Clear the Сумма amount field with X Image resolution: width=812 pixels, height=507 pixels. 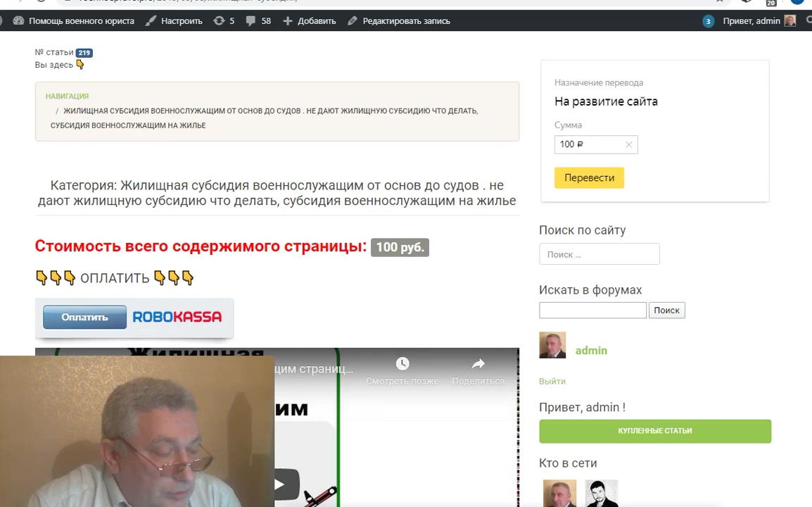click(x=628, y=144)
